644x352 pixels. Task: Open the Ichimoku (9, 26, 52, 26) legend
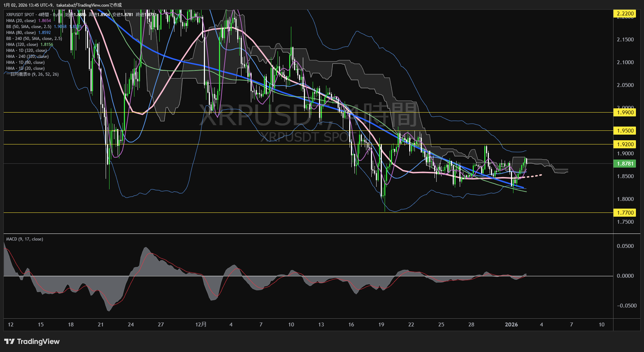pyautogui.click(x=32, y=74)
